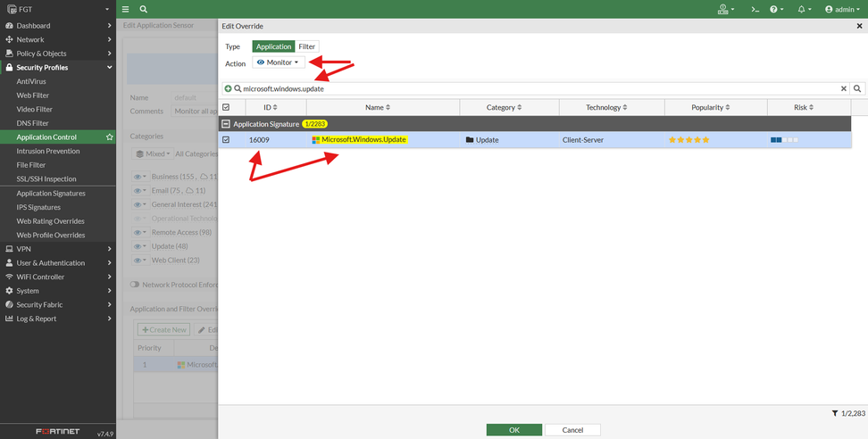Screen dimensions: 868x439
Task: Expand the Dashboard sidebar menu
Action: 57,26
